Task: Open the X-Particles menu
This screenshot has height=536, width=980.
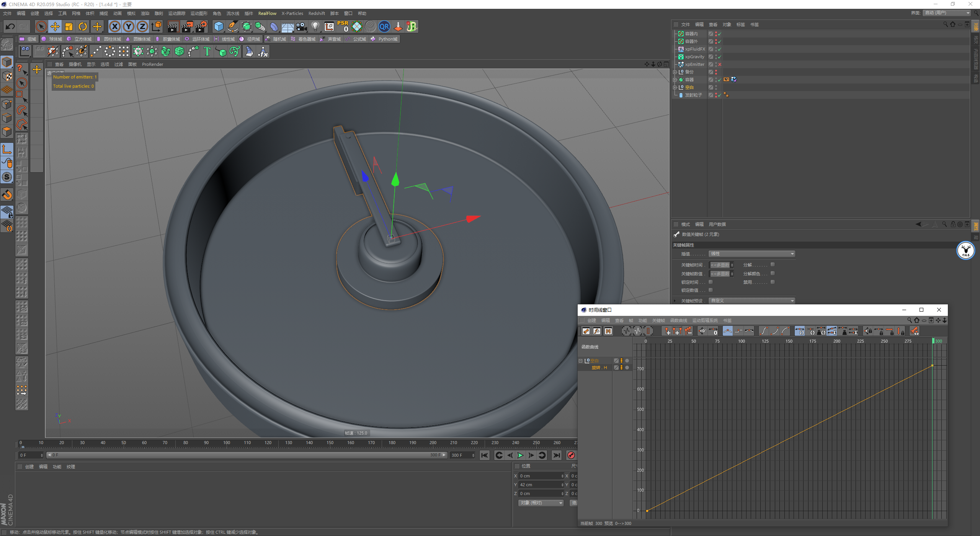Action: pos(292,13)
